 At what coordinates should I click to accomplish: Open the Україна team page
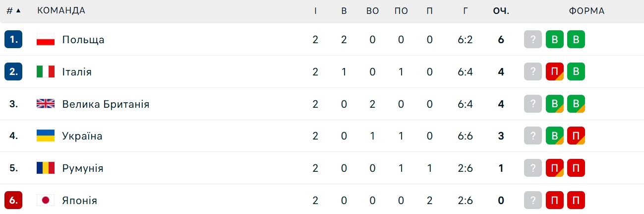[82, 136]
